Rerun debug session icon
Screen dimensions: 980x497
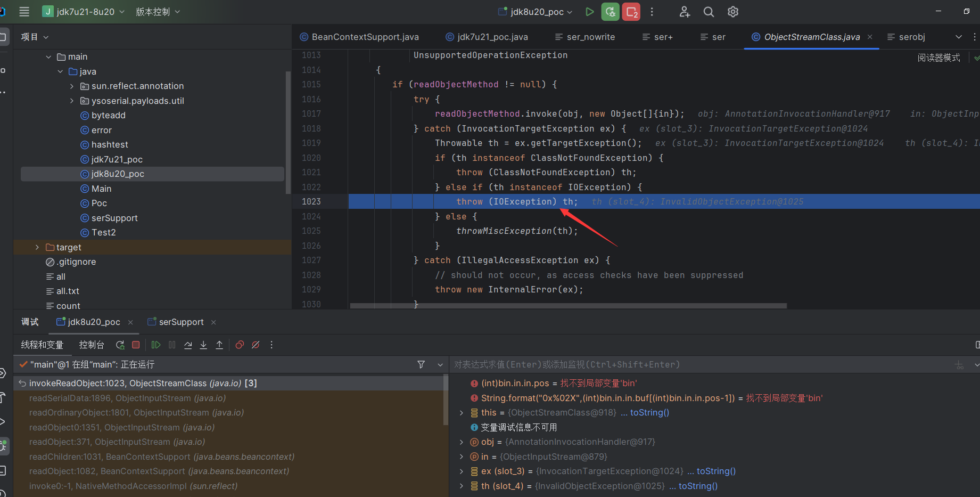[x=120, y=345]
